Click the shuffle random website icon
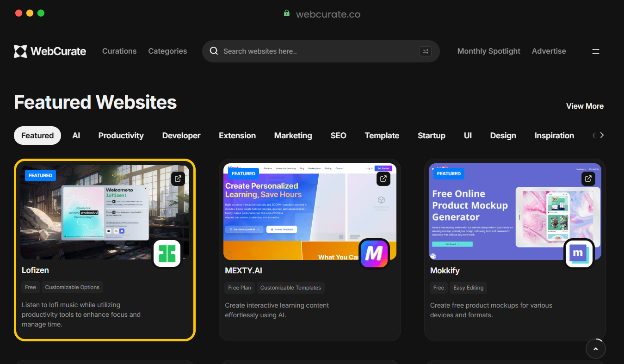 click(x=426, y=51)
